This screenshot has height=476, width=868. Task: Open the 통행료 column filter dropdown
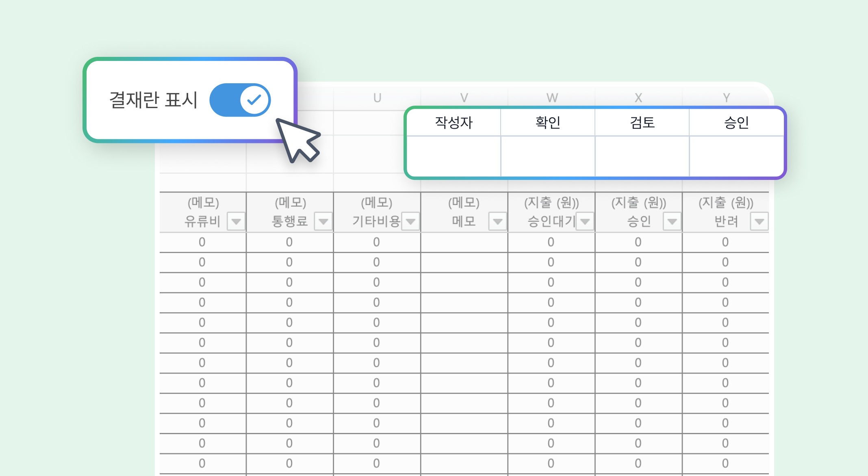[x=323, y=222]
